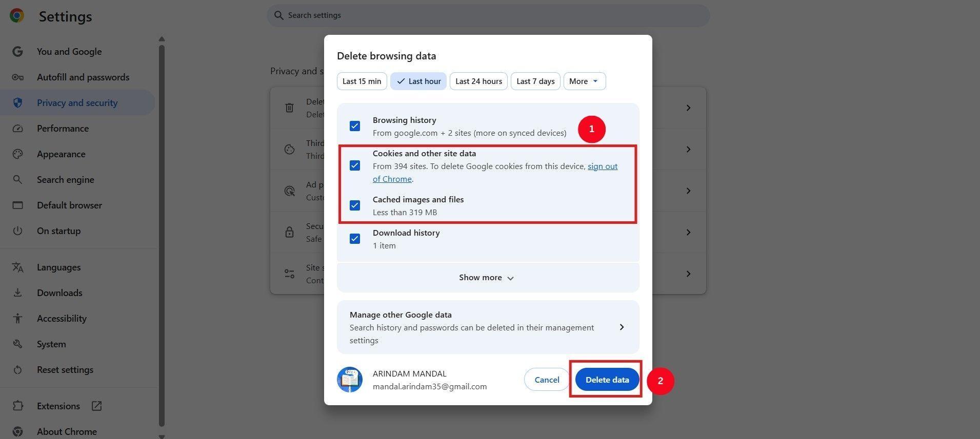
Task: Click the Delete data button
Action: click(x=607, y=380)
